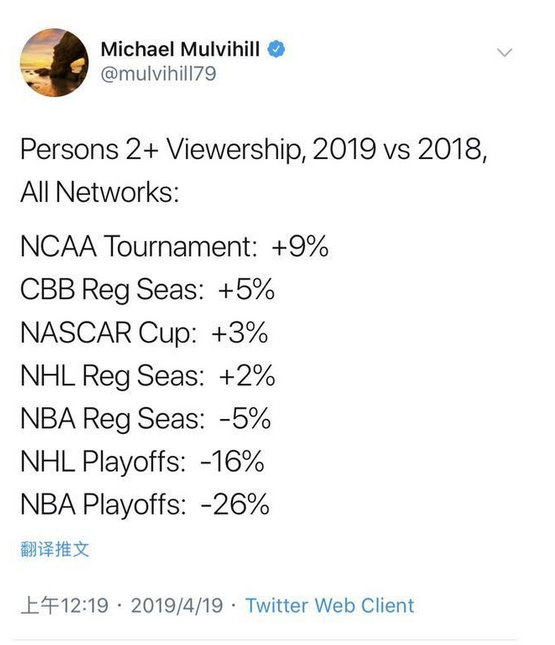Click the All Networks text line

(100, 192)
